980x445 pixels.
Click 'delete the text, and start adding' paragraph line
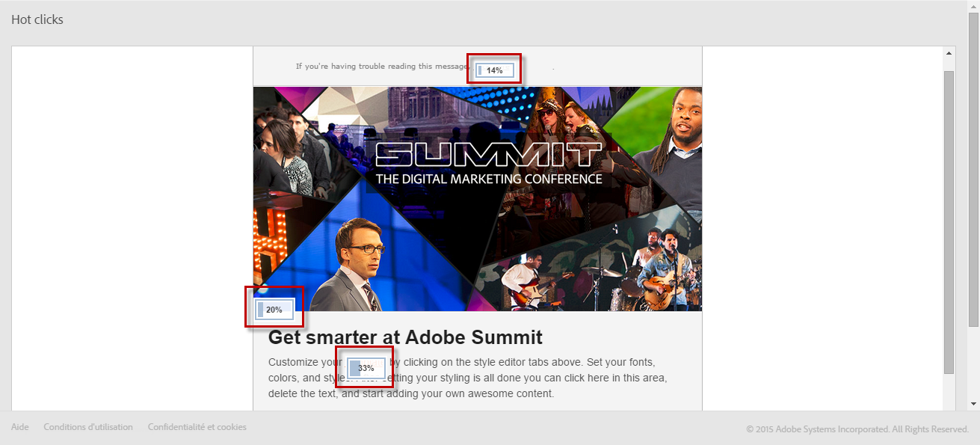coord(411,393)
